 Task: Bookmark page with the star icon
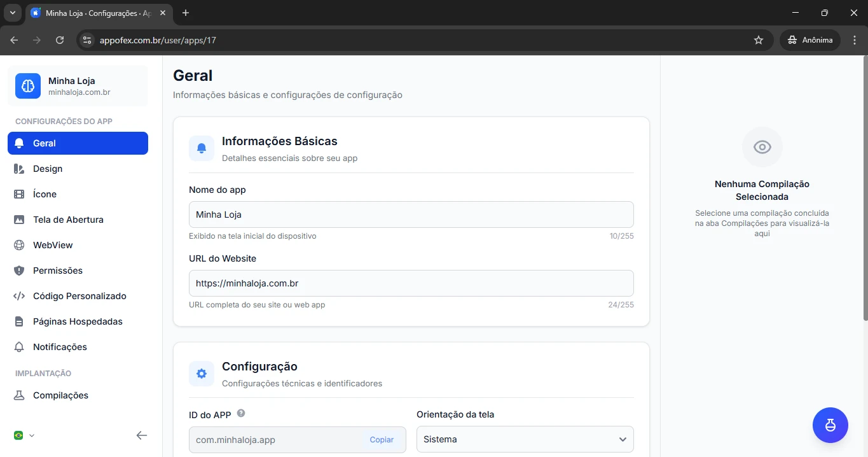pyautogui.click(x=758, y=40)
